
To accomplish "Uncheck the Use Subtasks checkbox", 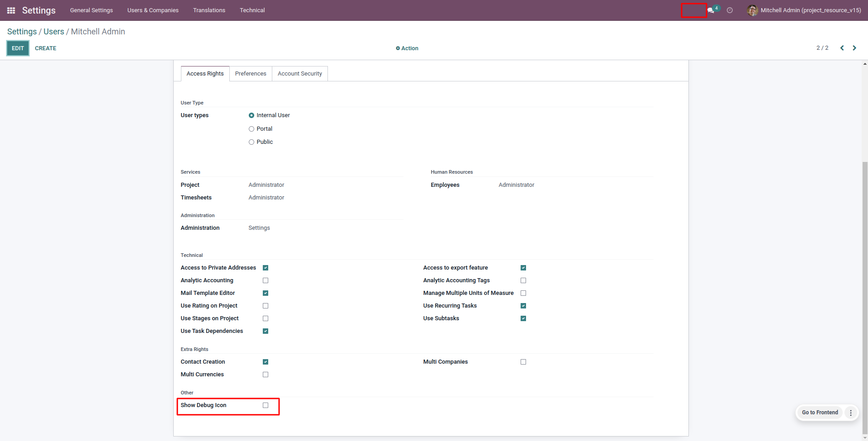I will (523, 318).
